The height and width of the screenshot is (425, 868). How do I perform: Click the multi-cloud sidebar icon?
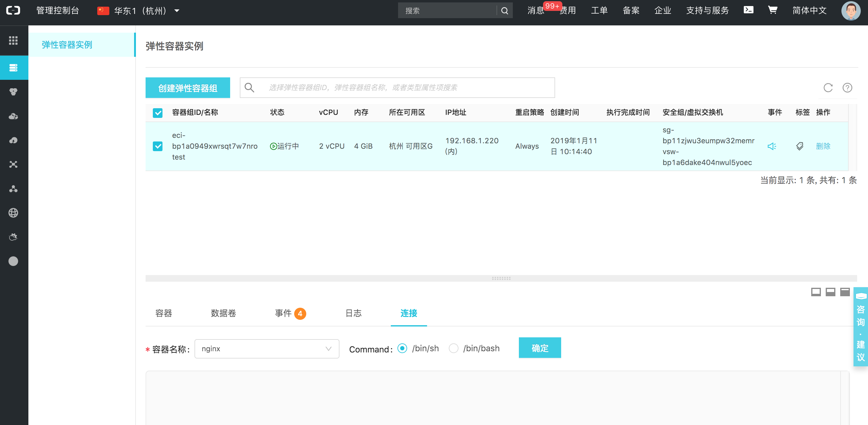pyautogui.click(x=14, y=116)
